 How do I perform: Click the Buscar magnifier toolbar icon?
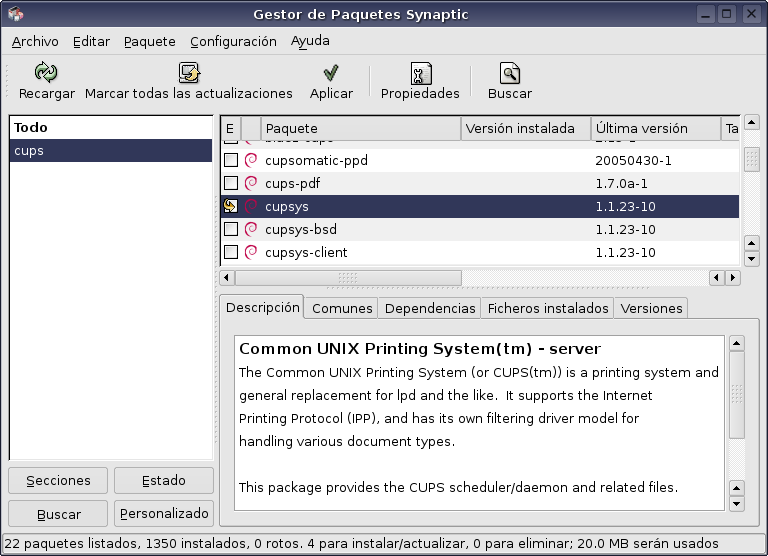click(509, 73)
